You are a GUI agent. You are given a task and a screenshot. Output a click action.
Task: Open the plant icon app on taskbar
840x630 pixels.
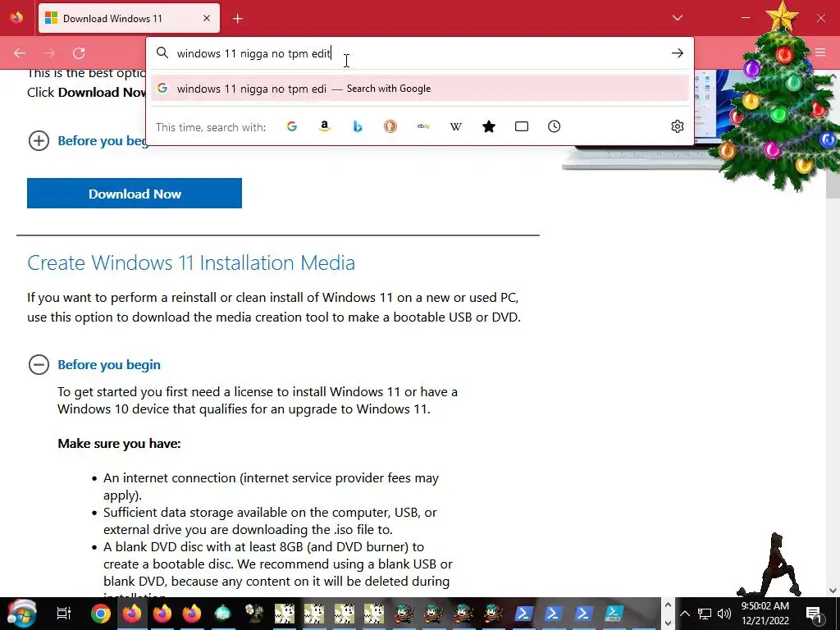254,613
